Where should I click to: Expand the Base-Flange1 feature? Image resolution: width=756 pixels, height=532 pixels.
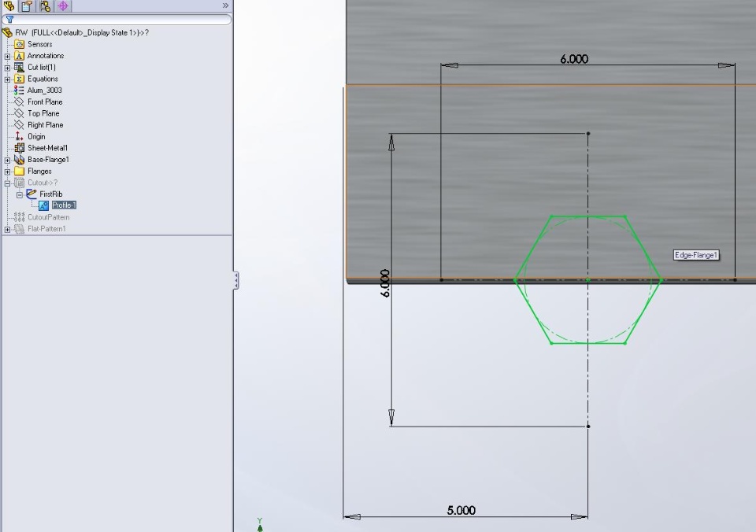click(7, 161)
